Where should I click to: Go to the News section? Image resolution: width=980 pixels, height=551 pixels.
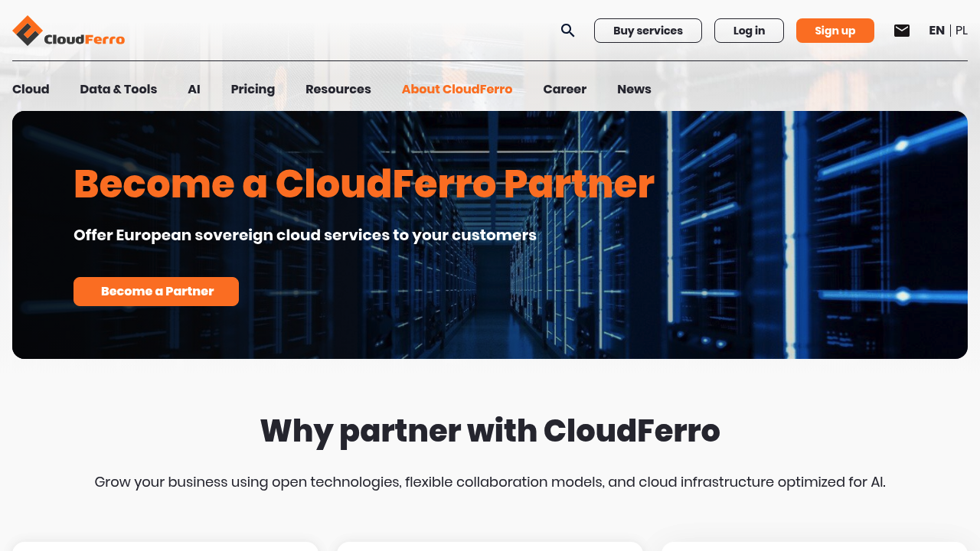click(x=634, y=89)
